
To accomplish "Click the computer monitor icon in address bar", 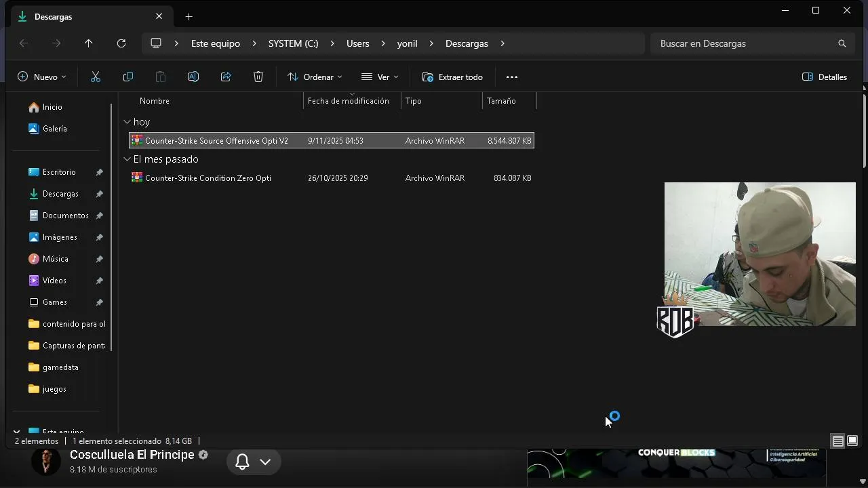I will click(x=156, y=43).
